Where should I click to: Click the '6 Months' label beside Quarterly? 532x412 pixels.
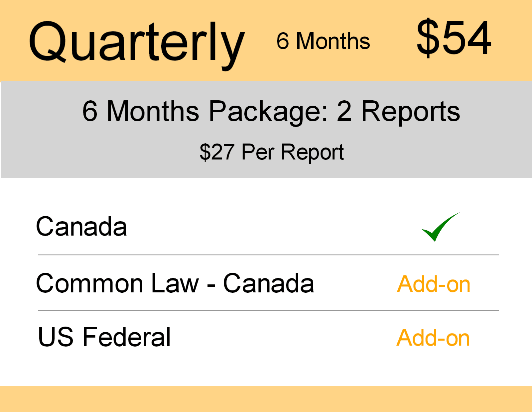pyautogui.click(x=323, y=41)
